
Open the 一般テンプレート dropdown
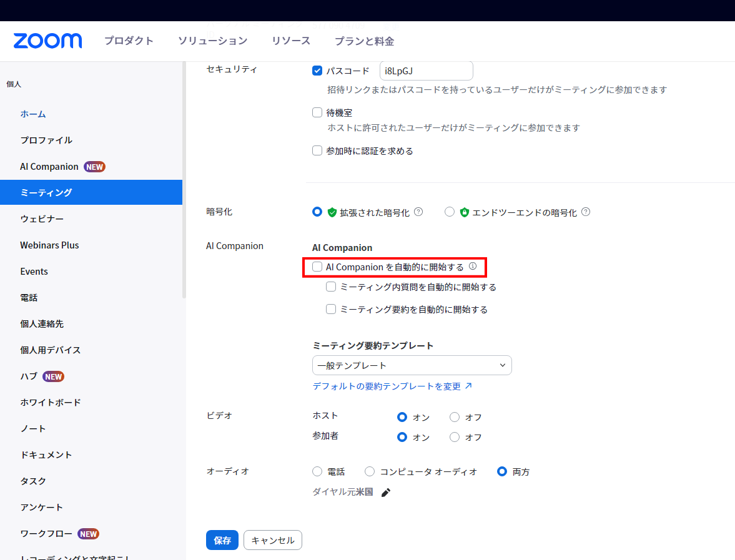(x=412, y=365)
